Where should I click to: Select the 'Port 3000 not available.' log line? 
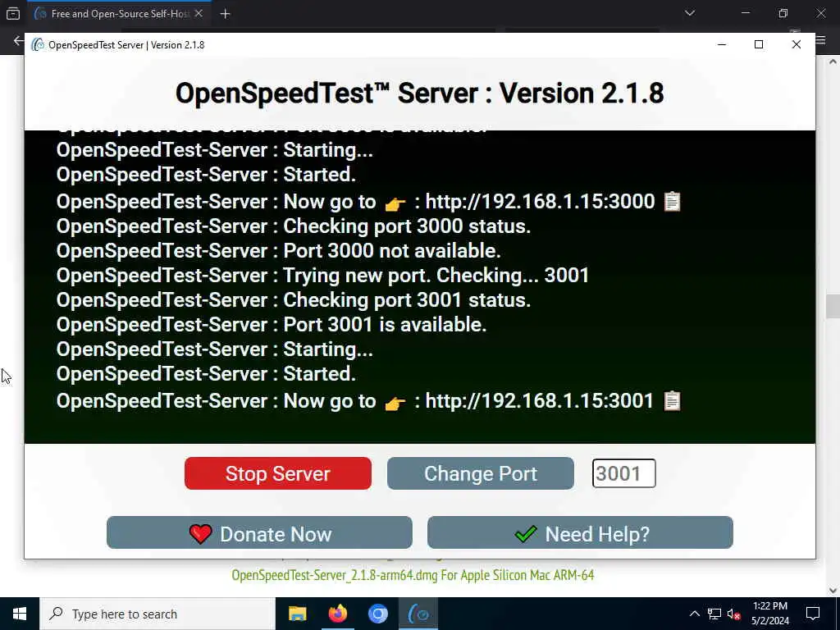[x=279, y=251]
